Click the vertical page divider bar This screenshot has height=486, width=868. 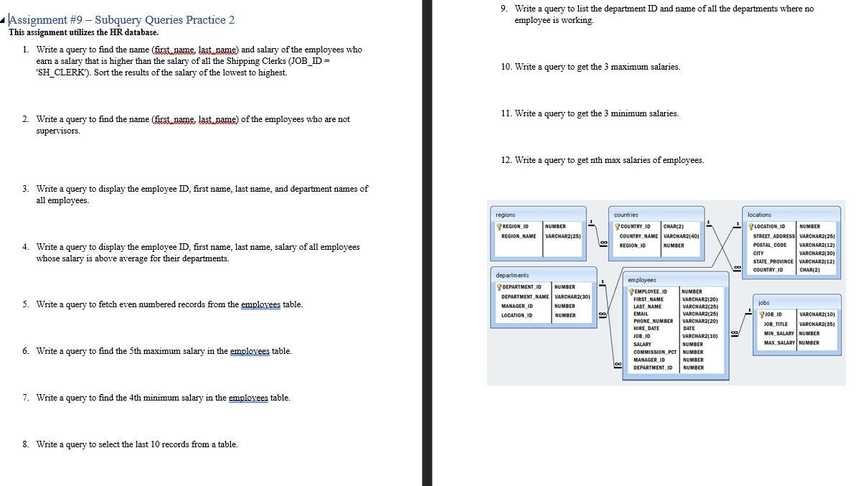click(428, 243)
